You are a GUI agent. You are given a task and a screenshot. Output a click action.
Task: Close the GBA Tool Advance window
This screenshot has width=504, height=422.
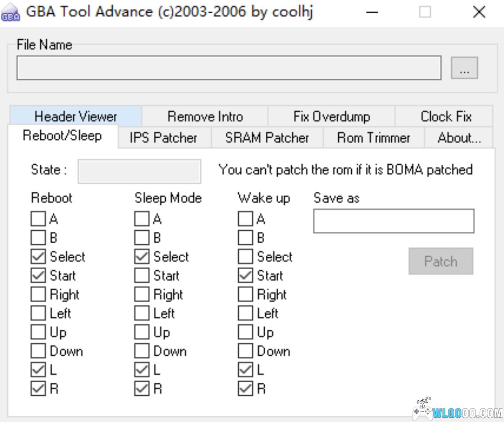point(479,13)
